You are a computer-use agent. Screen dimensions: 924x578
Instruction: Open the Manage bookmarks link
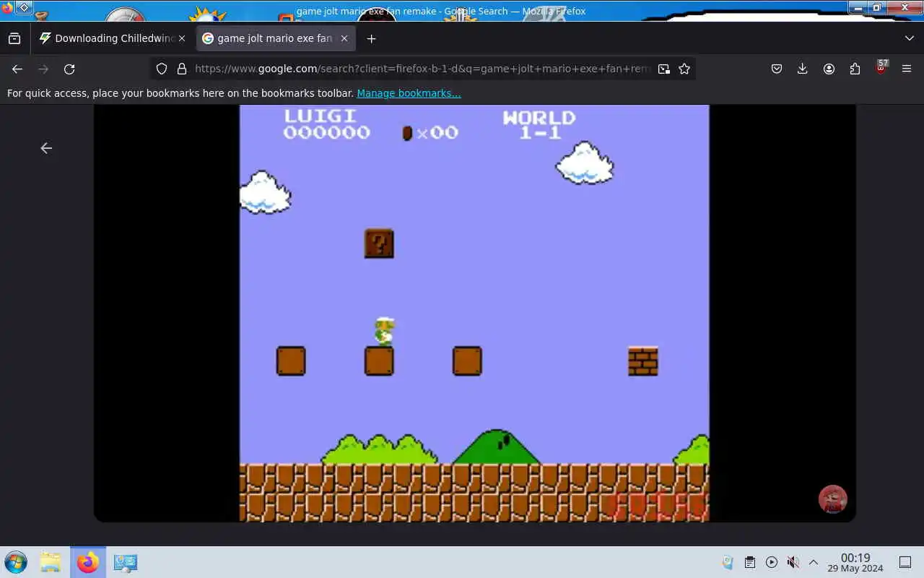[409, 93]
